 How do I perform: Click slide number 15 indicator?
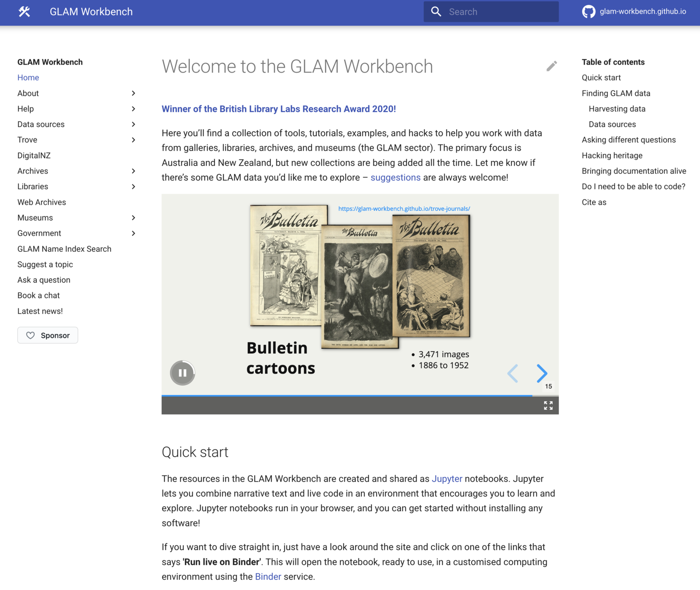point(548,386)
